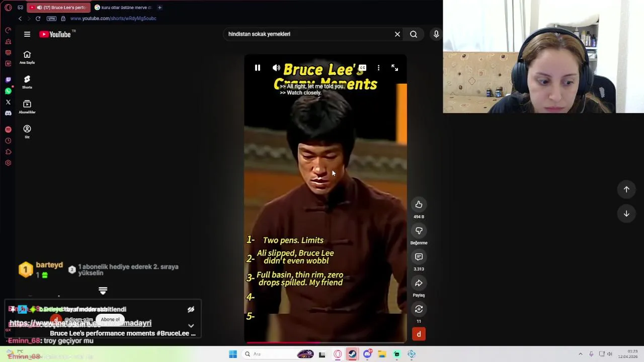Click the lock icon in address bar
This screenshot has width=644, height=362.
click(63, 19)
